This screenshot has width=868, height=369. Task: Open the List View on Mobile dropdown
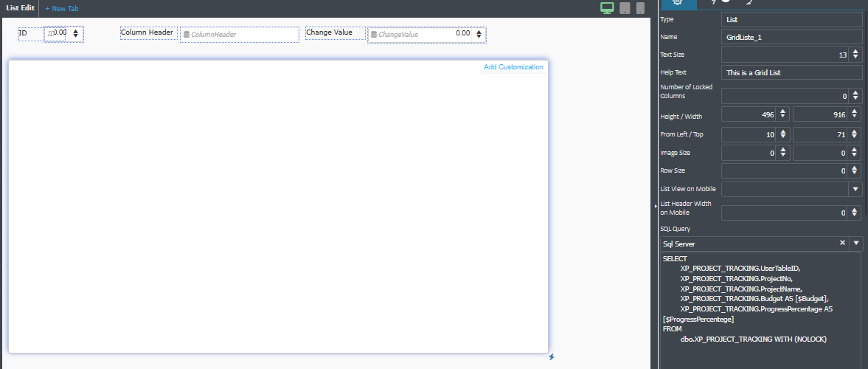click(855, 189)
